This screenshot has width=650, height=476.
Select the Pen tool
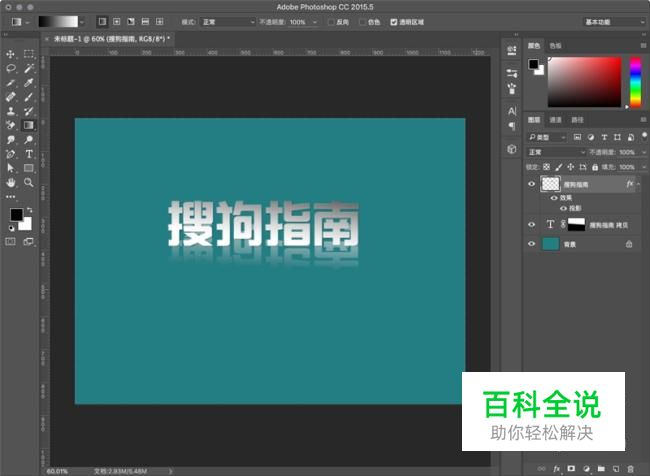[10, 154]
